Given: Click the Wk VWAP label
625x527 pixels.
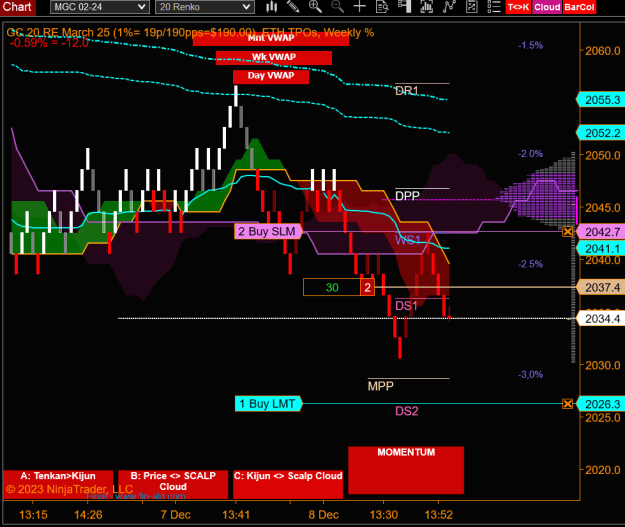Looking at the screenshot, I should [x=274, y=57].
